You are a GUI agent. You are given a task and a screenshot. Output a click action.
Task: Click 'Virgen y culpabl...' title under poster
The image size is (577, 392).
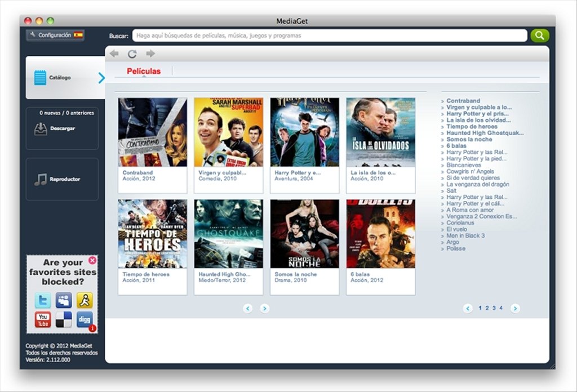[x=222, y=172]
